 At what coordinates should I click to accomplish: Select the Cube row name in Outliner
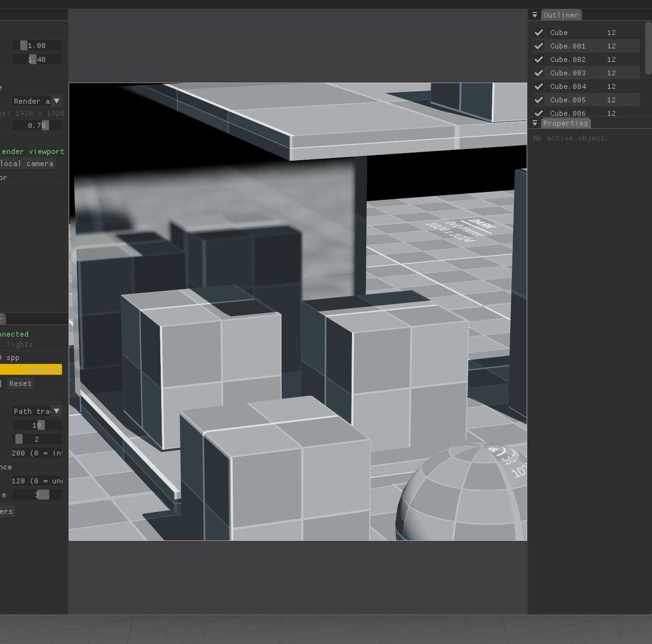[559, 33]
